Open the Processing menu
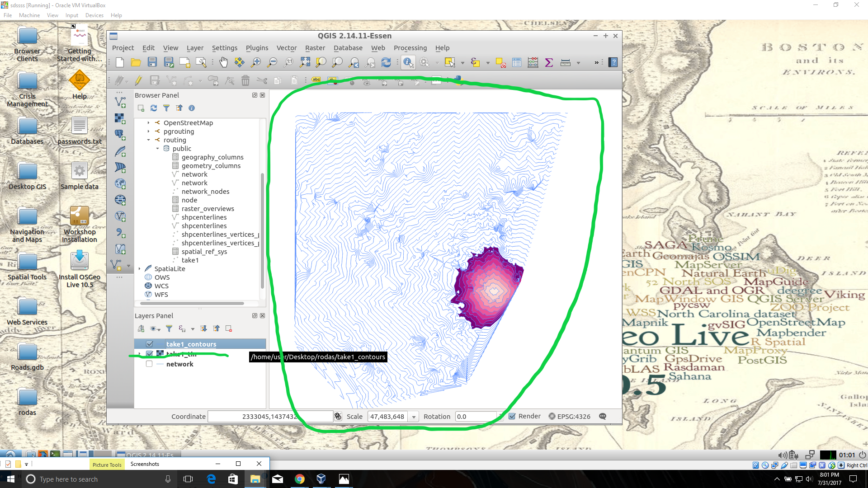Image resolution: width=868 pixels, height=488 pixels. [x=410, y=48]
